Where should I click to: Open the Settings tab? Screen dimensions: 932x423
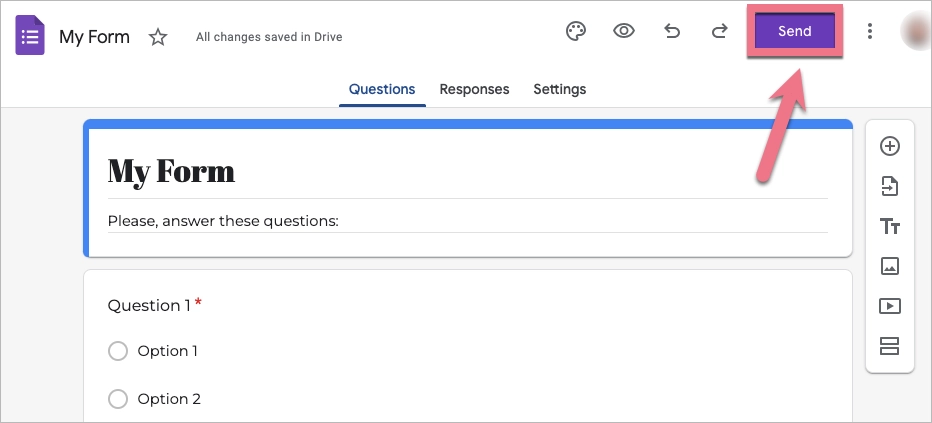point(559,89)
